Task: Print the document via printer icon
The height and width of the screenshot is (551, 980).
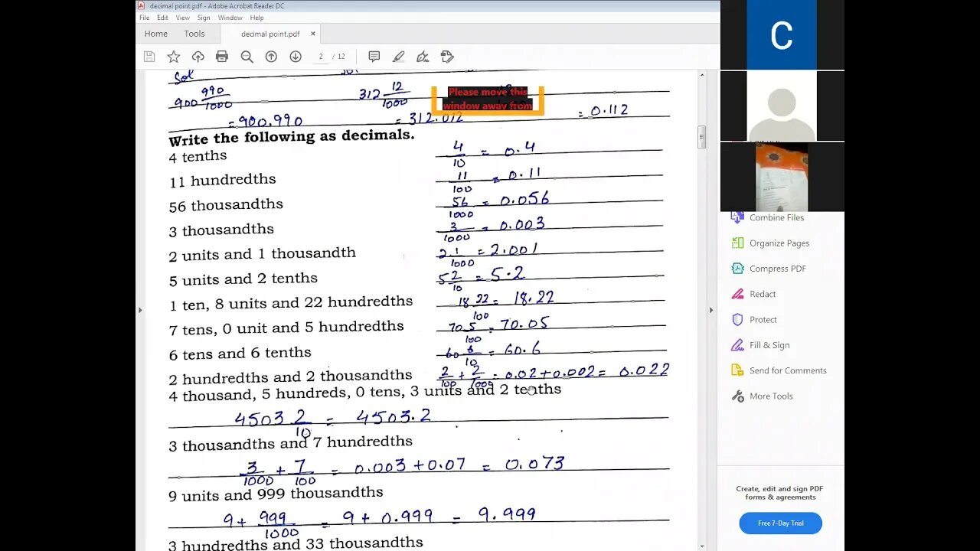Action: click(x=222, y=57)
